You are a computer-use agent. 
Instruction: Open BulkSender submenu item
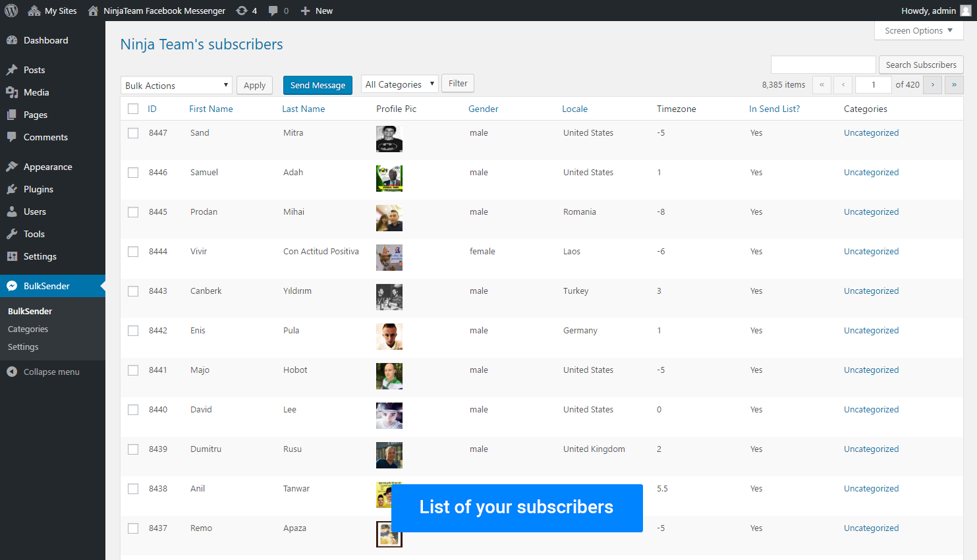point(30,311)
